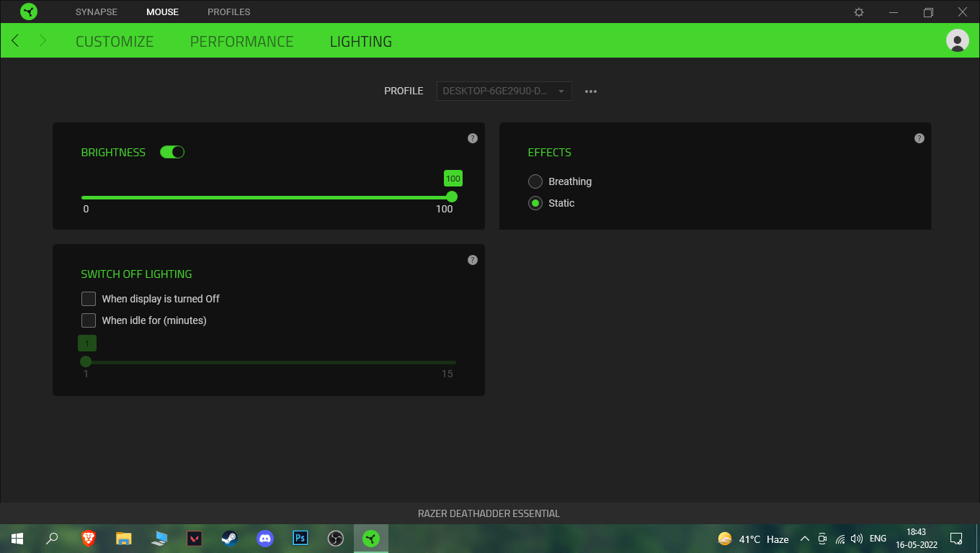Open Steam from the taskbar
This screenshot has width=980, height=553.
(x=230, y=539)
